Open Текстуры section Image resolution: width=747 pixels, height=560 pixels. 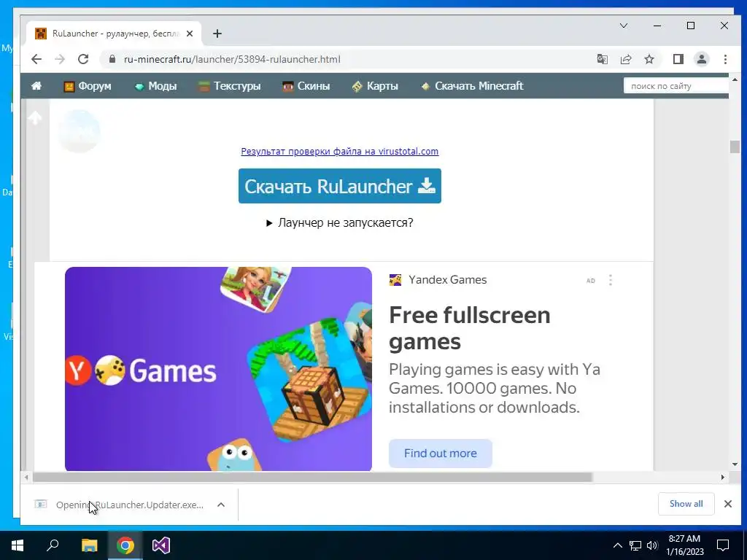coord(230,86)
